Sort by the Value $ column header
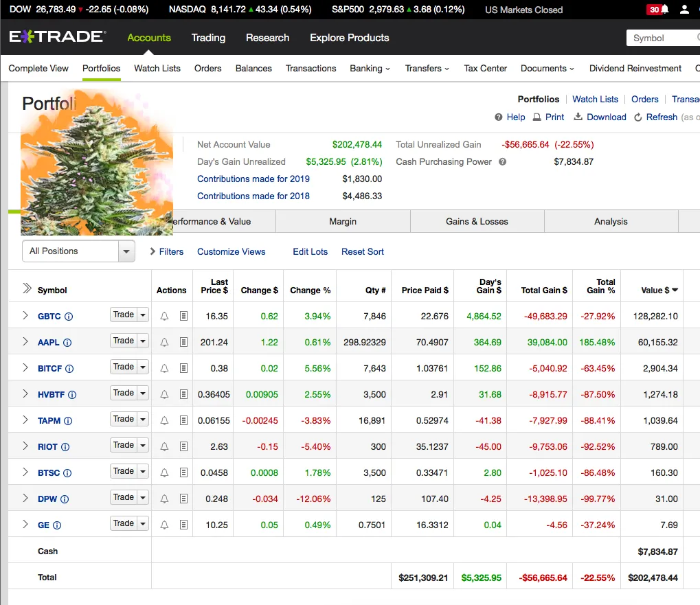The image size is (700, 605). (x=659, y=290)
